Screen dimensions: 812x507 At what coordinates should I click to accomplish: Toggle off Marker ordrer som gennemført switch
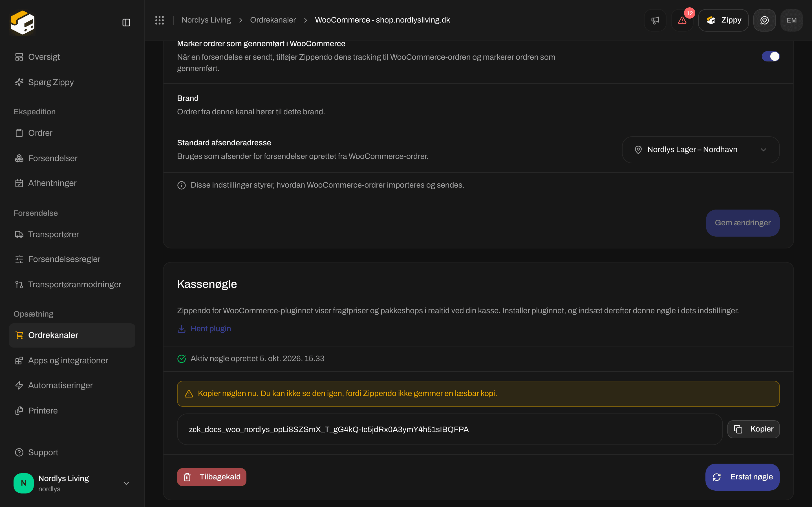click(770, 56)
